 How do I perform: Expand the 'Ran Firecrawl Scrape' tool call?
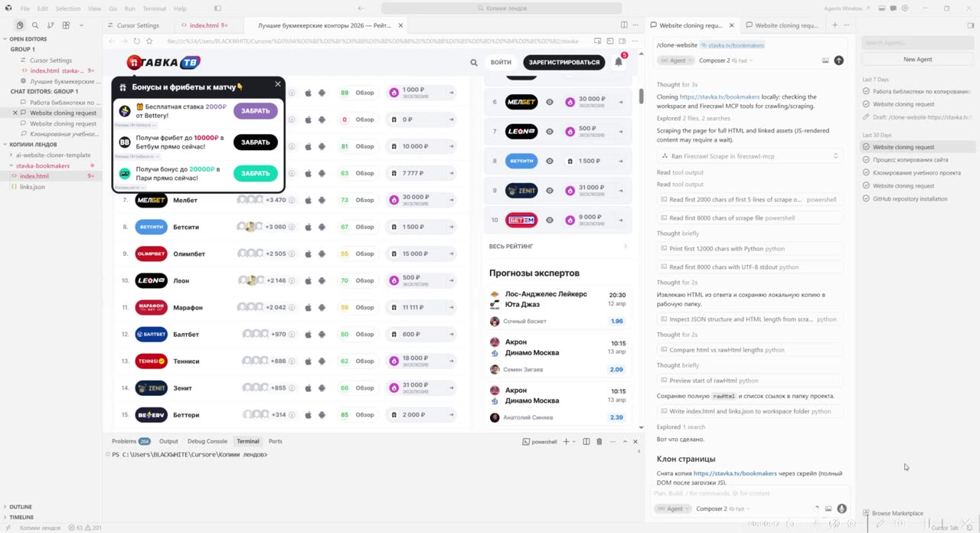[x=750, y=156]
